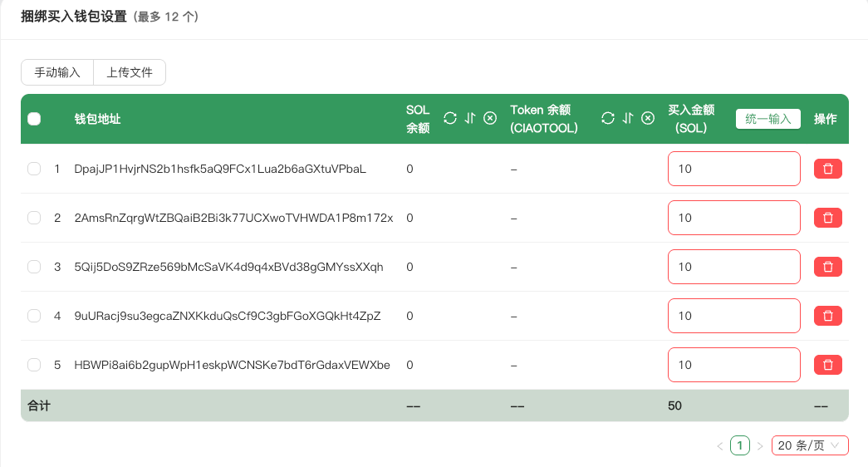Check the box for wallet row 2
Viewport: 868px width, 467px height.
(x=34, y=218)
